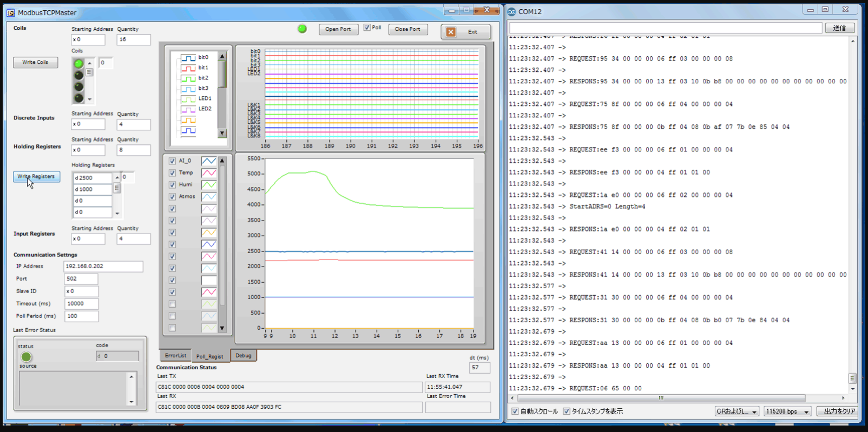Disable the 自動スクロール autoscroll checkbox

(515, 411)
